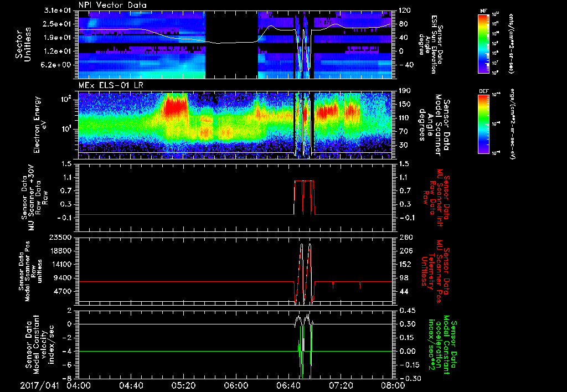Image resolution: width=567 pixels, height=392 pixels.
Task: Click the 06:40 time axis label
Action: 288,385
